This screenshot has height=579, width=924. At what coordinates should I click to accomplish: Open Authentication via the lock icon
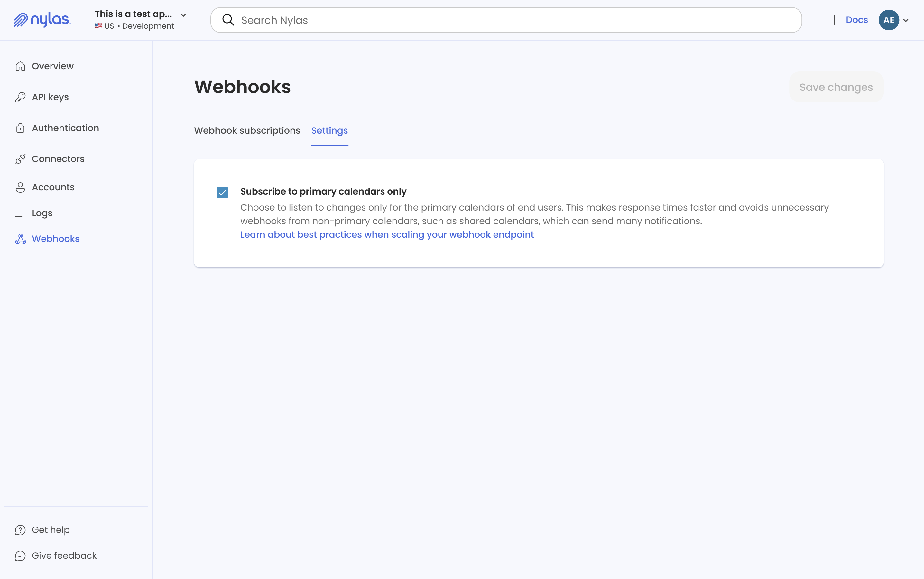(x=21, y=128)
